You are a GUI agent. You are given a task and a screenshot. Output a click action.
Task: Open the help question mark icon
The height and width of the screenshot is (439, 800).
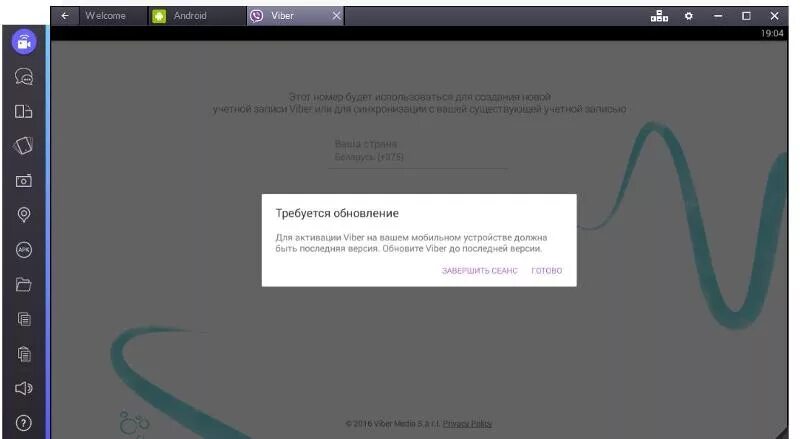coord(23,423)
